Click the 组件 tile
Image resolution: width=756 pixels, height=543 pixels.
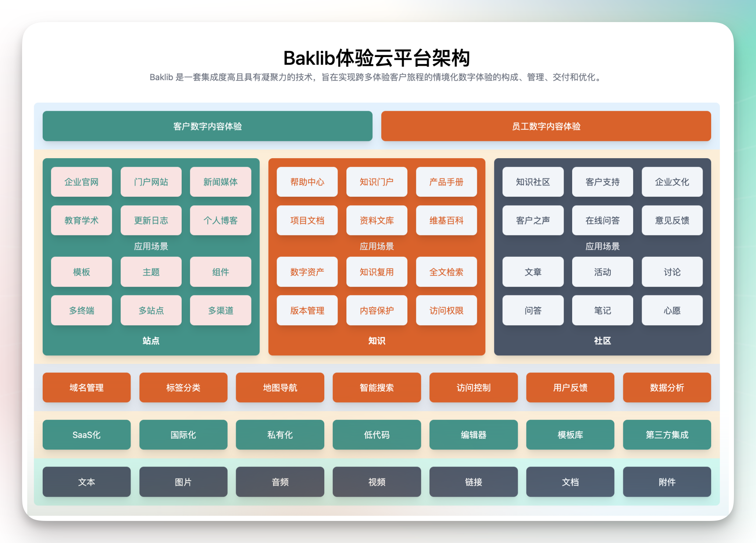221,272
